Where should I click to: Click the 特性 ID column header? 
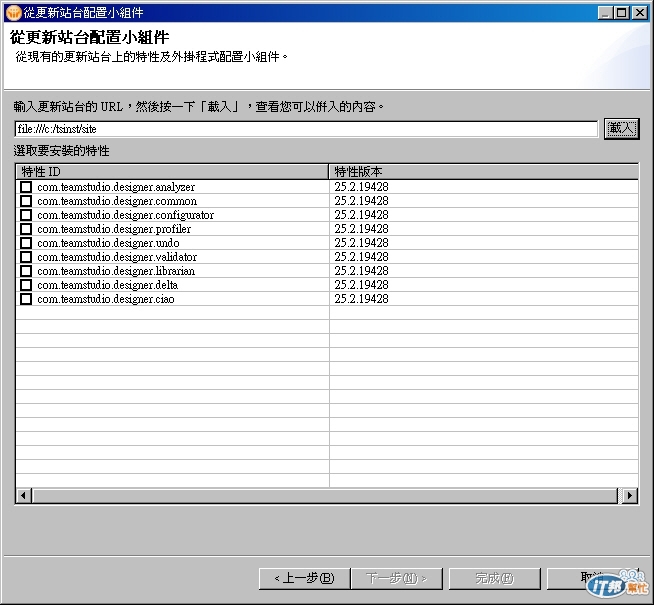pyautogui.click(x=172, y=171)
